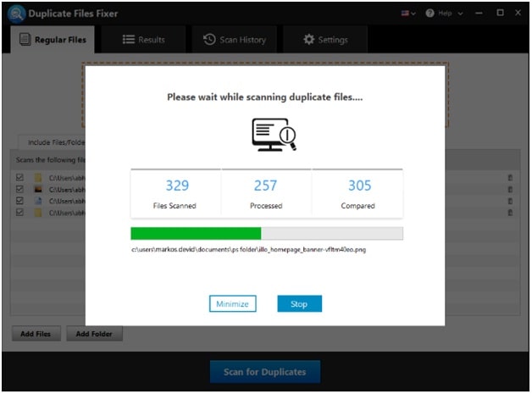Click the Add Folder button
532x394 pixels.
(94, 334)
